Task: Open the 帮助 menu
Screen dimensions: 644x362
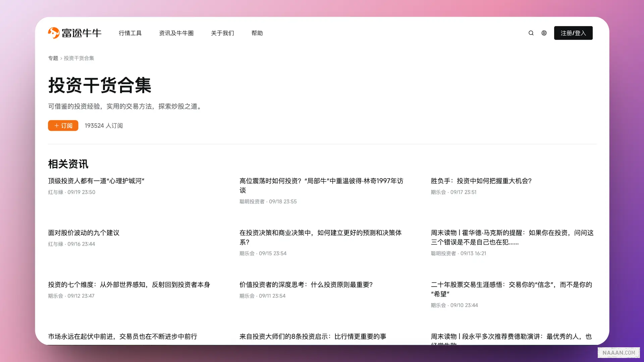Action: 257,33
